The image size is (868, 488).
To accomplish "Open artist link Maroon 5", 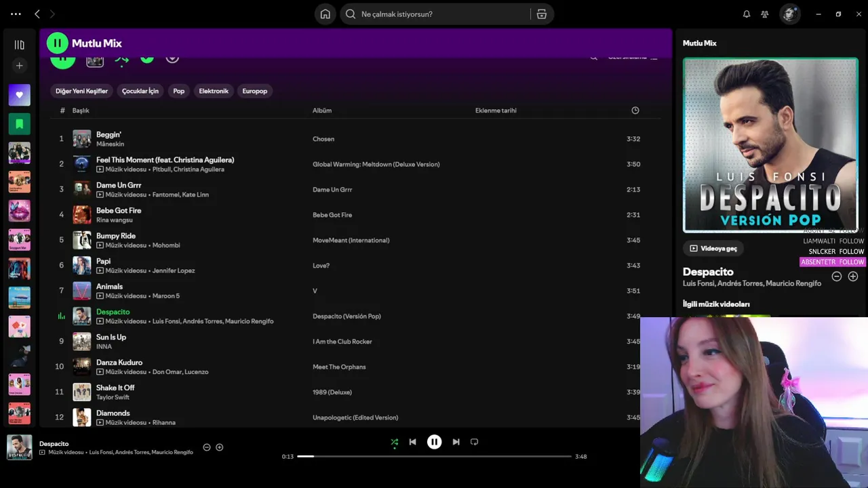I will pos(166,296).
